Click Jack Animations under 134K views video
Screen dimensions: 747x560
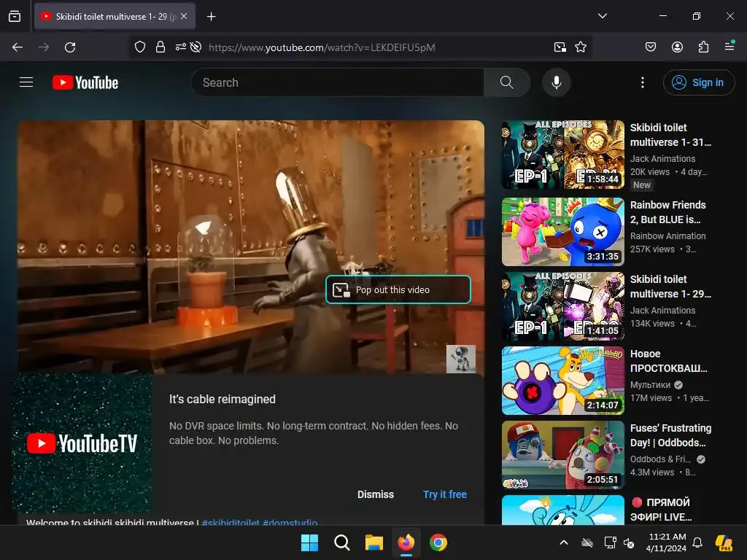click(662, 310)
